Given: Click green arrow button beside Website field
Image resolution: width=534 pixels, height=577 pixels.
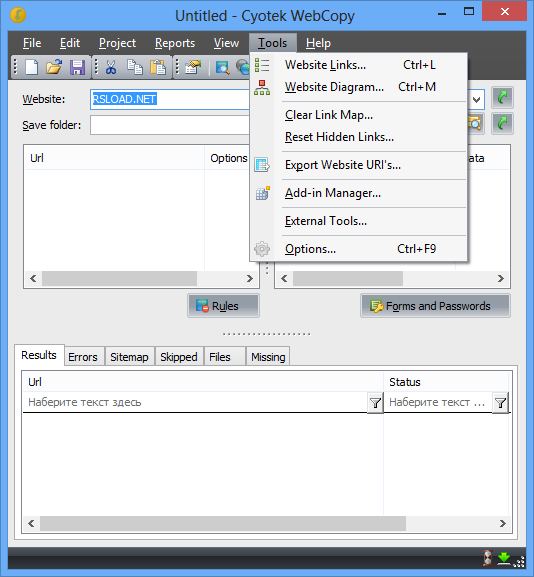Looking at the screenshot, I should (502, 98).
